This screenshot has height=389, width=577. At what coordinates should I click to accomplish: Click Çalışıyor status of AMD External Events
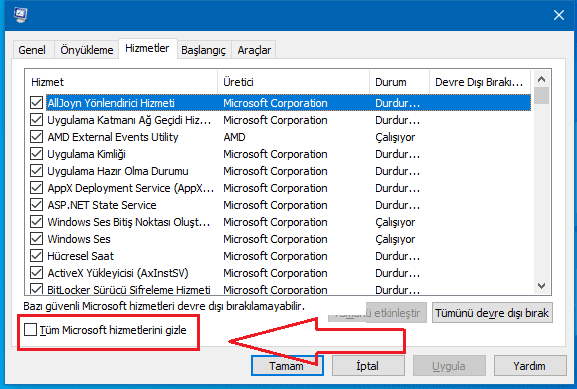(x=395, y=137)
